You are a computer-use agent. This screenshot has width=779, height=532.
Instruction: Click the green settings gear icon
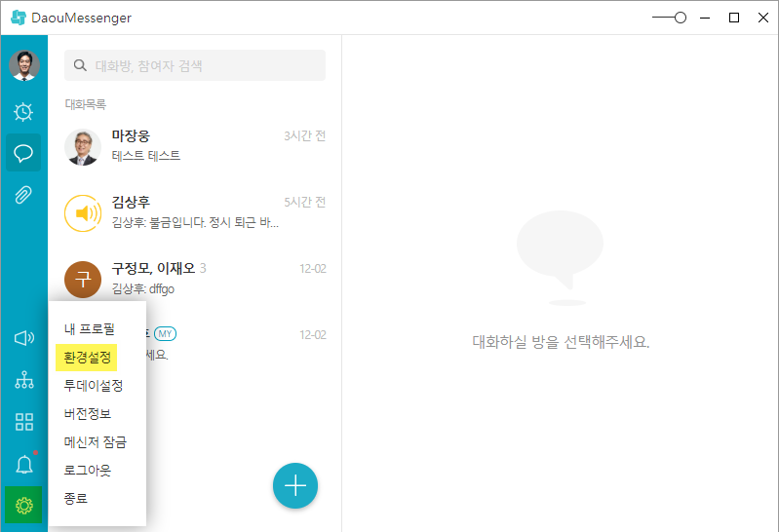(24, 505)
